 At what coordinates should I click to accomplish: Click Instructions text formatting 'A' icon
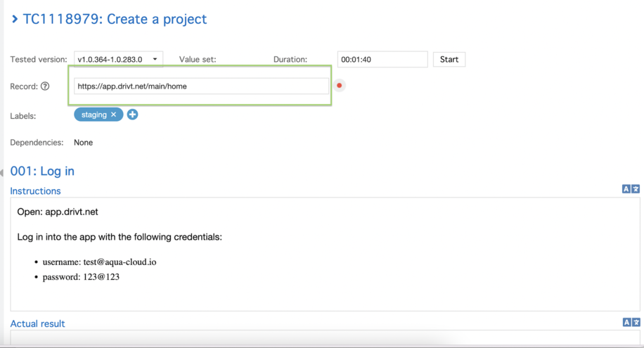coord(626,189)
